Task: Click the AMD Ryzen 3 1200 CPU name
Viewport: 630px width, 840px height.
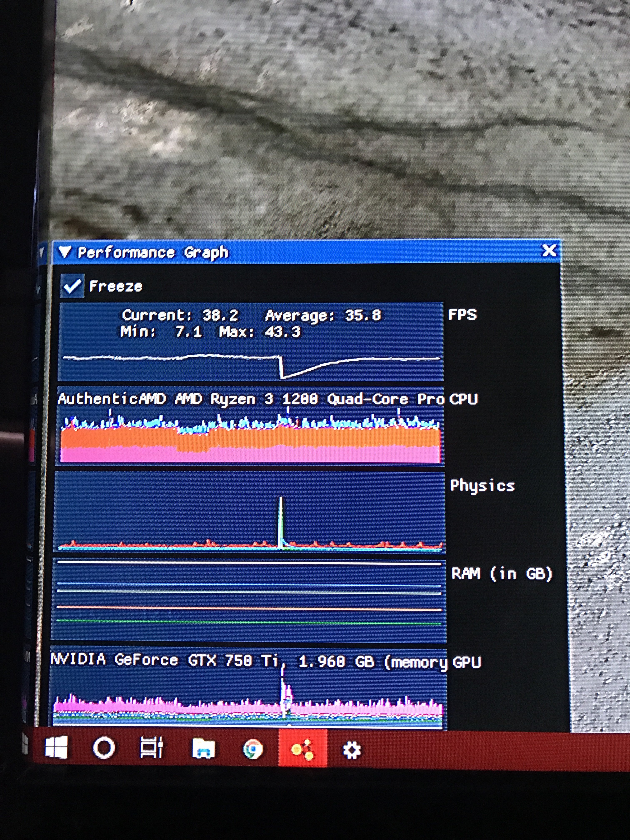Action: pos(251,399)
